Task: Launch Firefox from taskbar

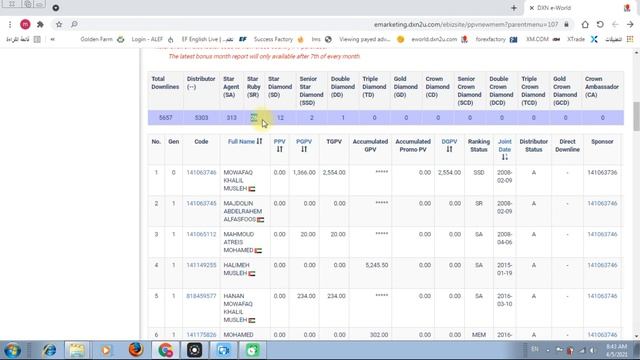Action: [x=136, y=350]
